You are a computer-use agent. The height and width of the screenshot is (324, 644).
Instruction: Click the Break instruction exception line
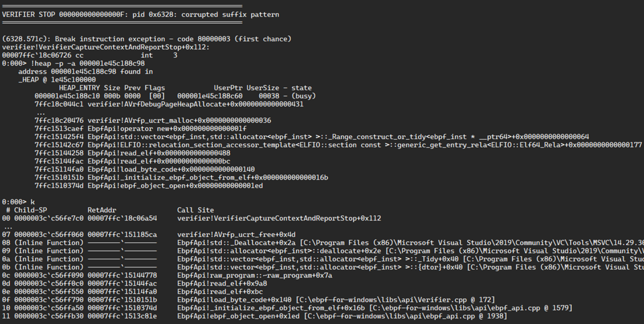pos(147,39)
